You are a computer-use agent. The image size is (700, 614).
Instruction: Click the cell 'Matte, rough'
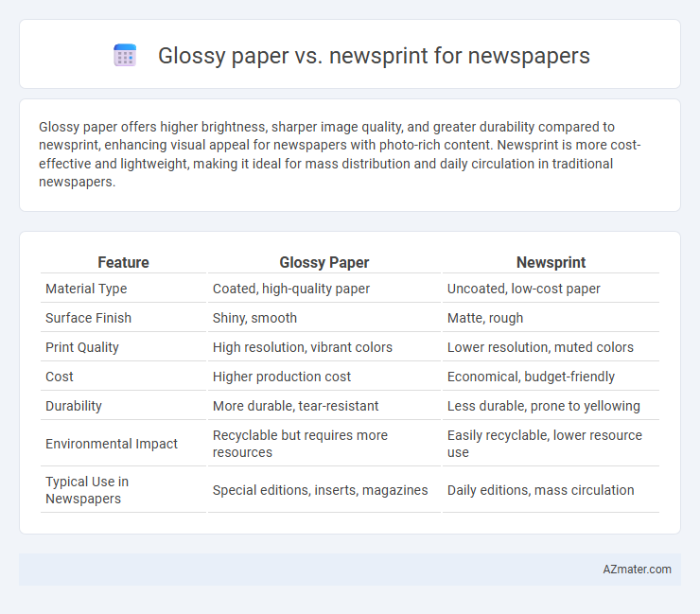coord(485,318)
